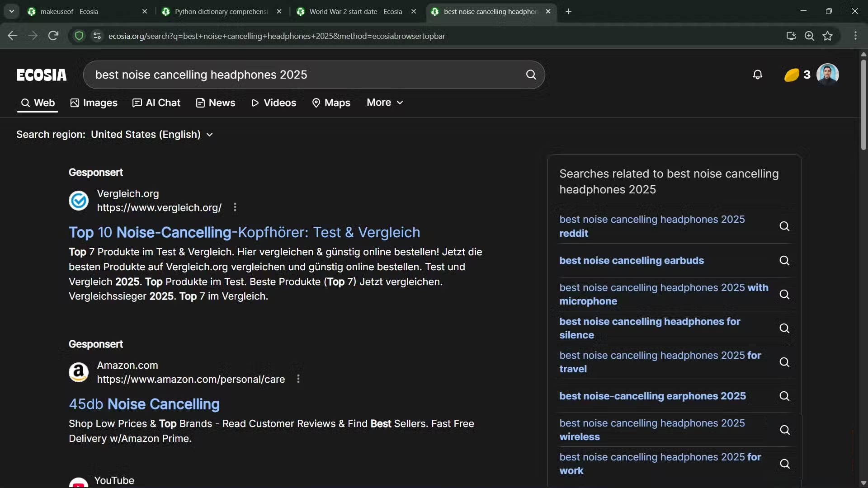Open site information settings icon
Screen dimensions: 868x488
(97, 36)
